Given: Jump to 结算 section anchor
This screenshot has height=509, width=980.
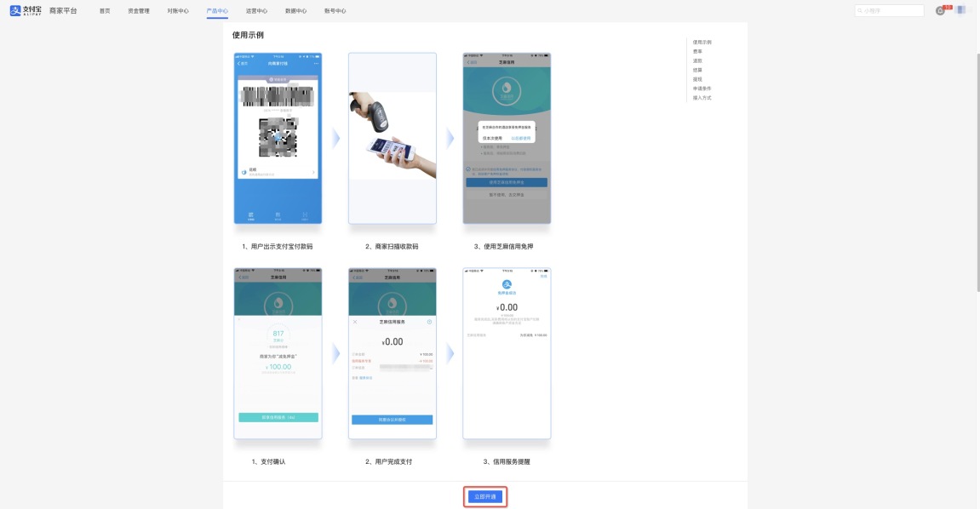Looking at the screenshot, I should pos(697,70).
